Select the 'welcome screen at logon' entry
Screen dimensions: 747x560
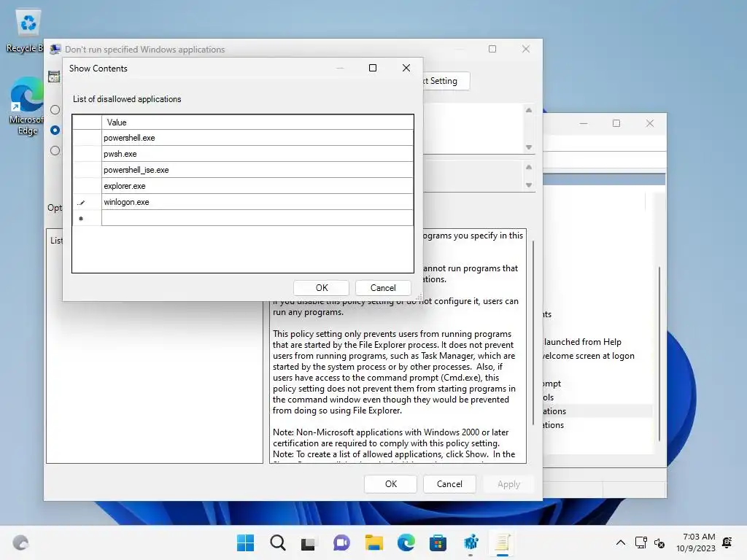pos(589,356)
